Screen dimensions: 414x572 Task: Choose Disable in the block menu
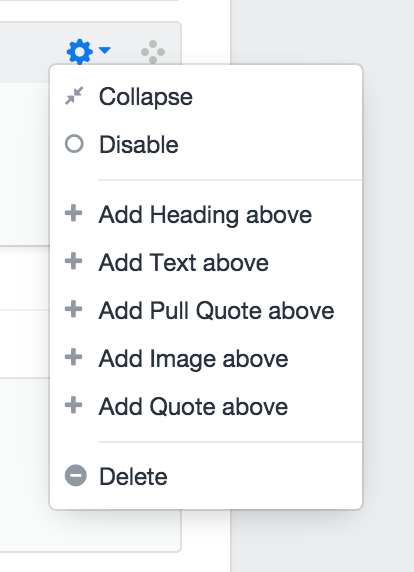click(206, 144)
